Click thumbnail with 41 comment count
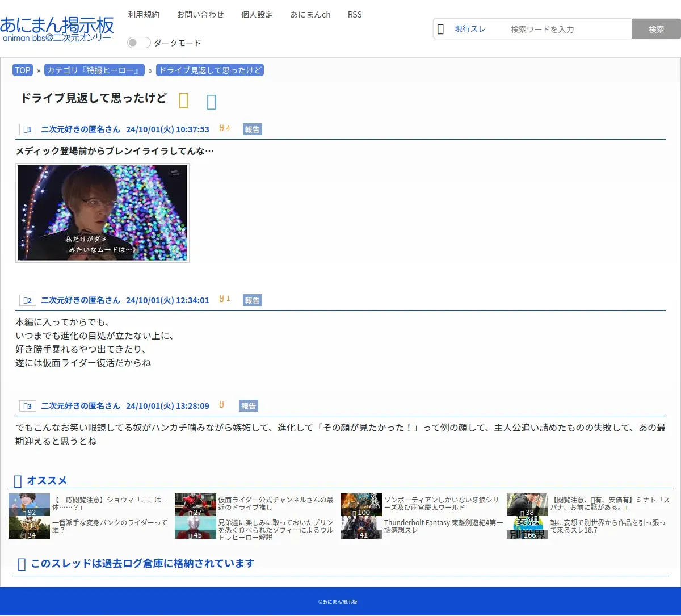Image resolution: width=681 pixels, height=616 pixels. (x=361, y=527)
